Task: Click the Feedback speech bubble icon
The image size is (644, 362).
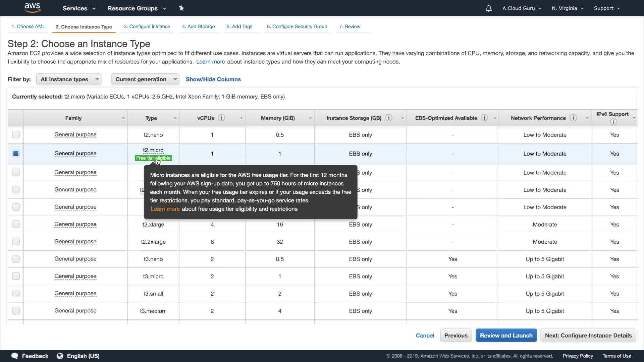Action: tap(15, 356)
